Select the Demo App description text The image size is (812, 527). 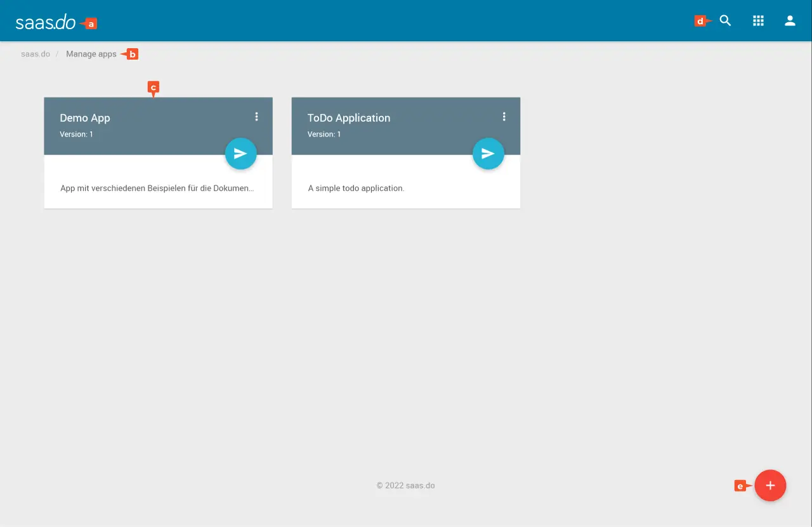(157, 188)
